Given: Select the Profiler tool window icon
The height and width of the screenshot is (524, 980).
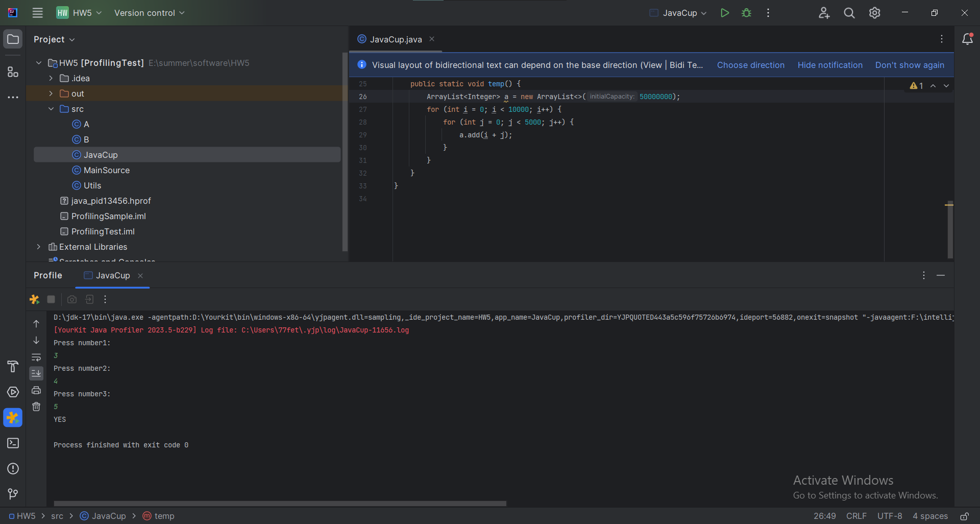Looking at the screenshot, I should (x=13, y=418).
